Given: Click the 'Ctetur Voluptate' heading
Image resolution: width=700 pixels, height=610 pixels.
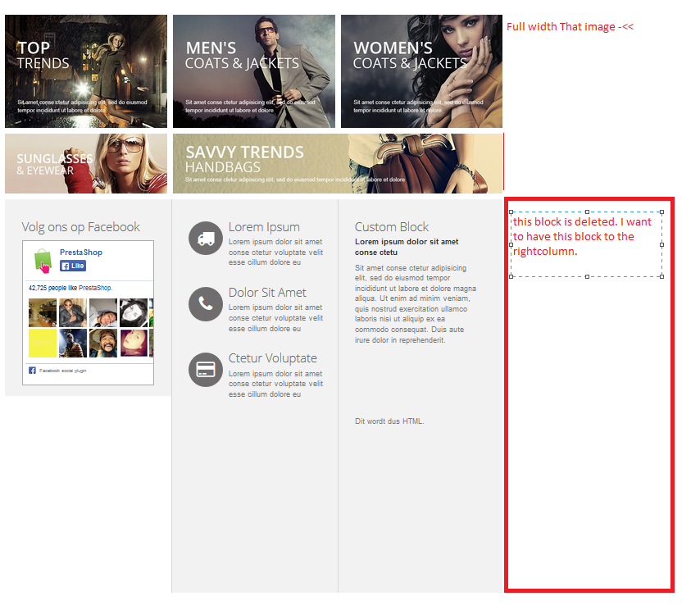Looking at the screenshot, I should 272,358.
